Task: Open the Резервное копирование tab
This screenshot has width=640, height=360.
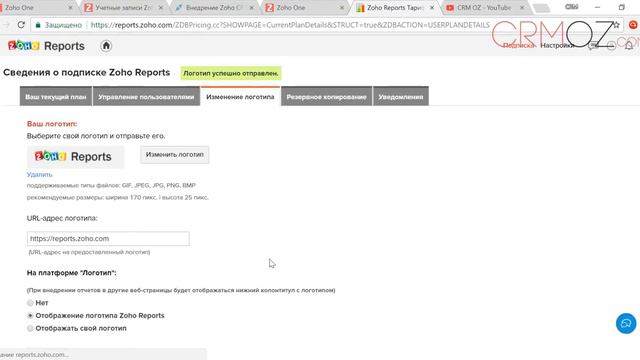Action: [x=327, y=97]
